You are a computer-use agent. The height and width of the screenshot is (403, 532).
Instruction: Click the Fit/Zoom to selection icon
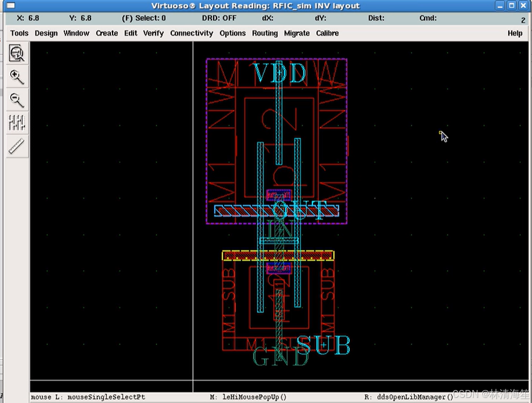16,53
